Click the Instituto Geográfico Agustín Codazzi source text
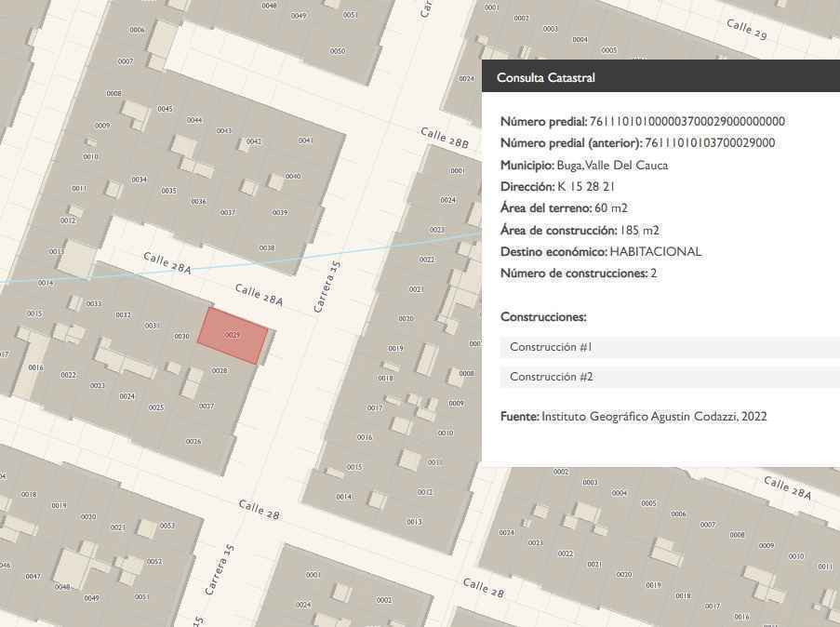 [x=654, y=417]
